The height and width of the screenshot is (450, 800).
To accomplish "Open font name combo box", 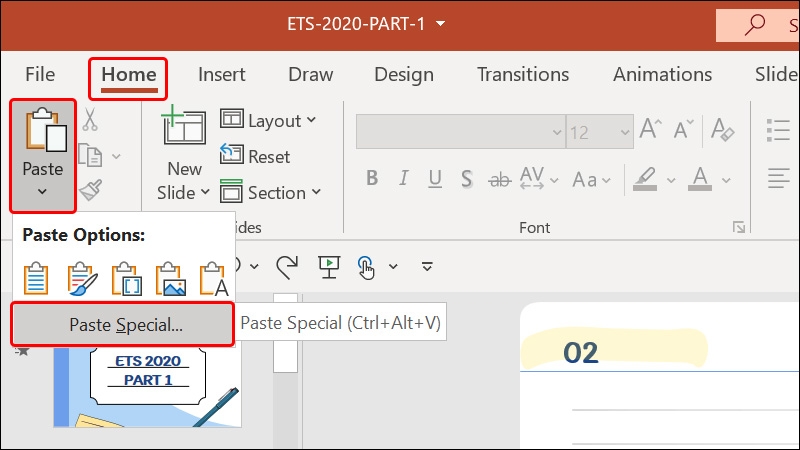I will [461, 132].
